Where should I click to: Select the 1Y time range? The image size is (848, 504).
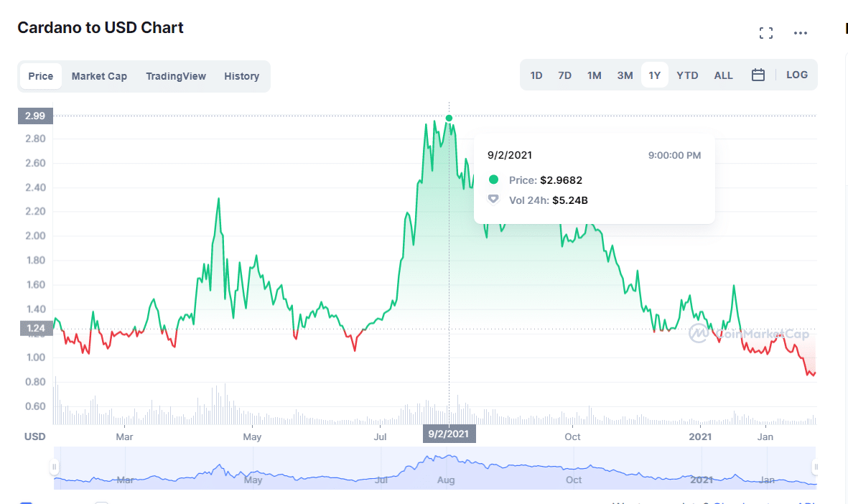pos(654,75)
